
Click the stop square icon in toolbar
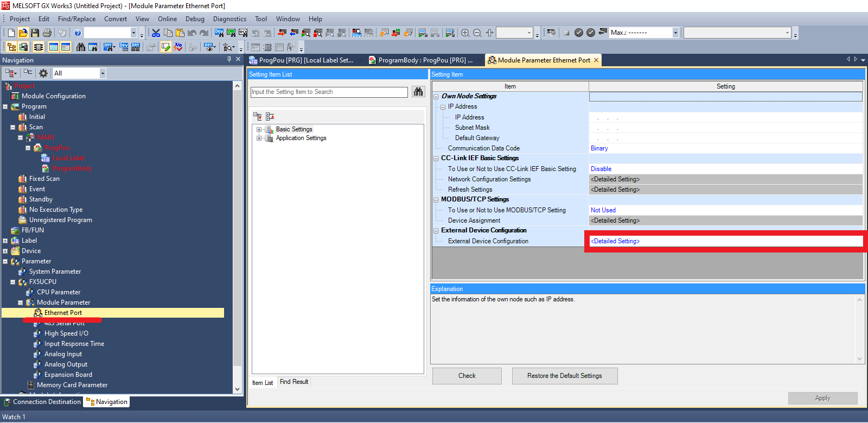pos(566,33)
